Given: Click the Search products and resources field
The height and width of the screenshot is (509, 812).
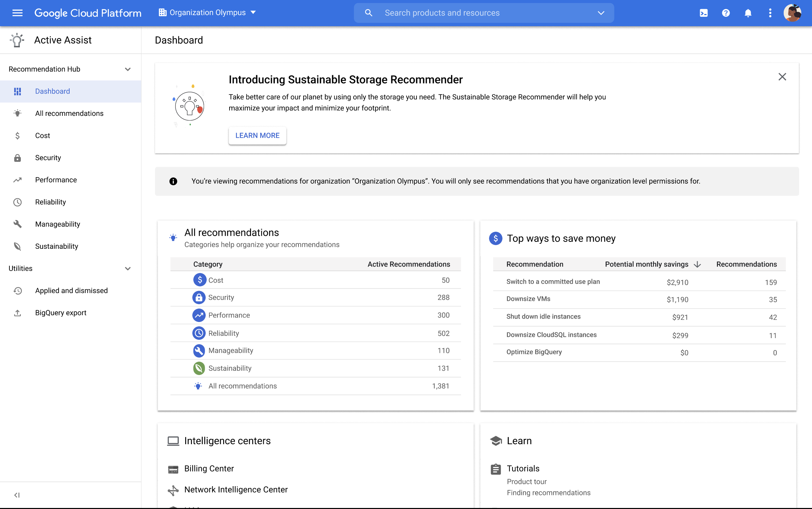Looking at the screenshot, I should tap(483, 12).
